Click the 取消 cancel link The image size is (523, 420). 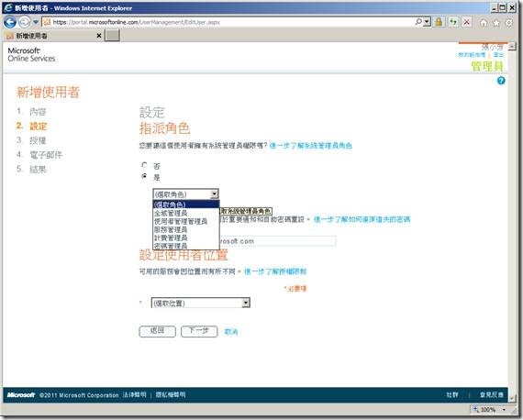231,332
